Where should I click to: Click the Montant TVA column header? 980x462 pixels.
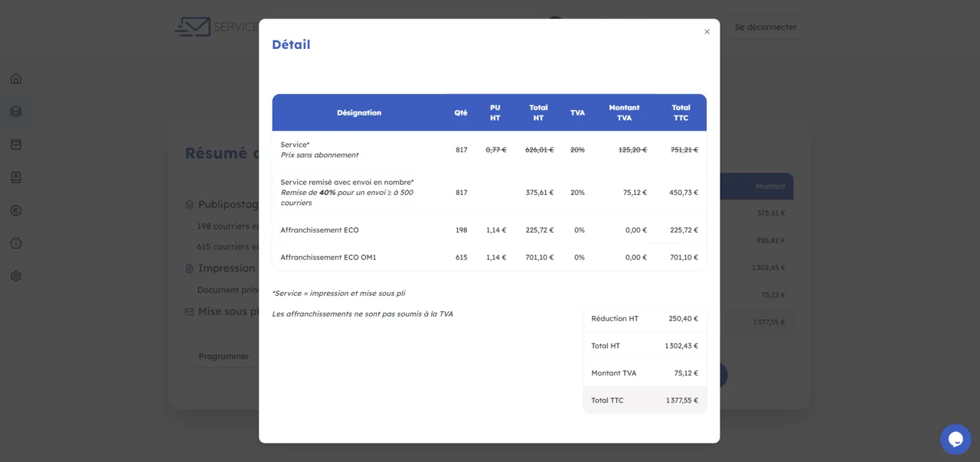click(624, 112)
